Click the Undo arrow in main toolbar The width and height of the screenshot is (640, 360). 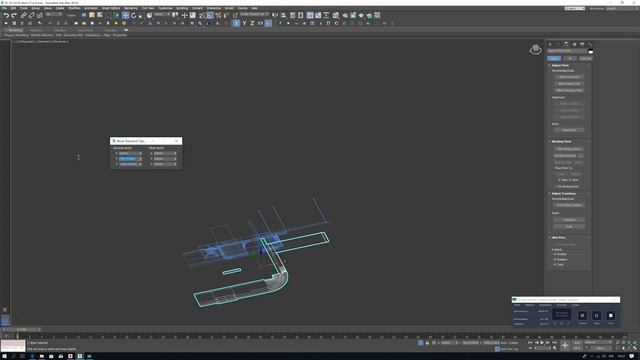(6, 16)
